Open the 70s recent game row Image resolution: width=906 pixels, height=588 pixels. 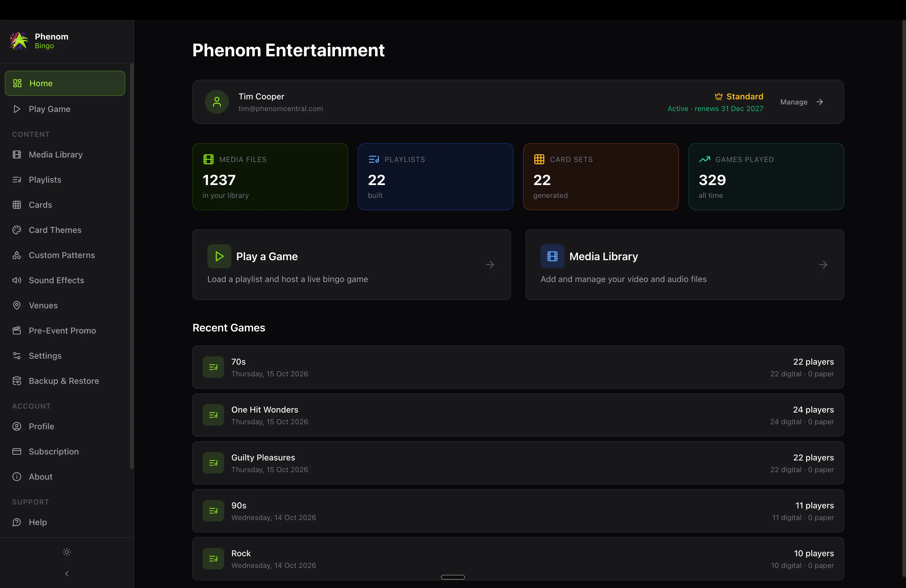pyautogui.click(x=518, y=367)
